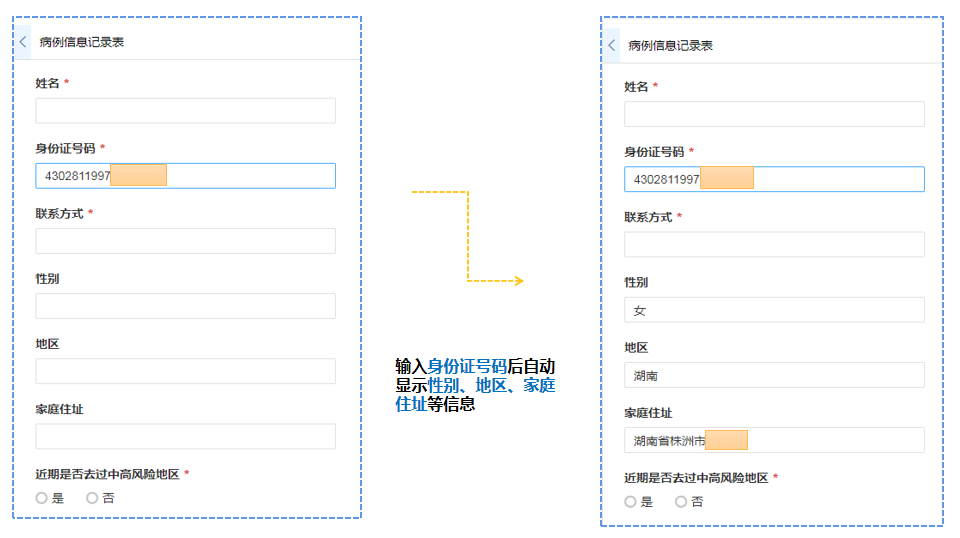The width and height of the screenshot is (960, 538).
Task: Click the 联系方式 field in right form
Action: [x=774, y=245]
